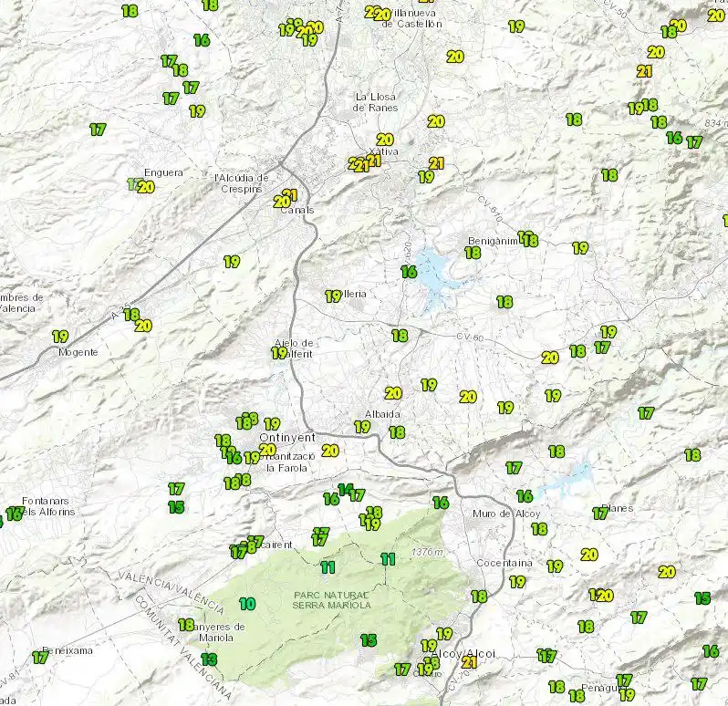Select the Villanueva de Castellón label
The width and height of the screenshot is (728, 706).
(411, 18)
